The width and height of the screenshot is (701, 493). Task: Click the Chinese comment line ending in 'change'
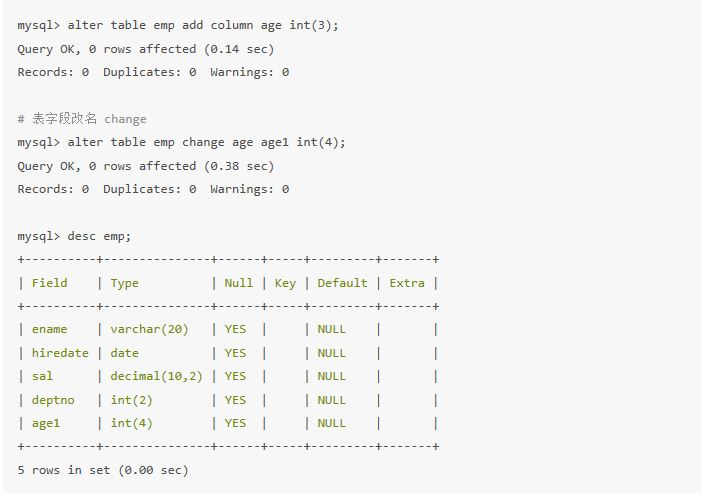[82, 119]
